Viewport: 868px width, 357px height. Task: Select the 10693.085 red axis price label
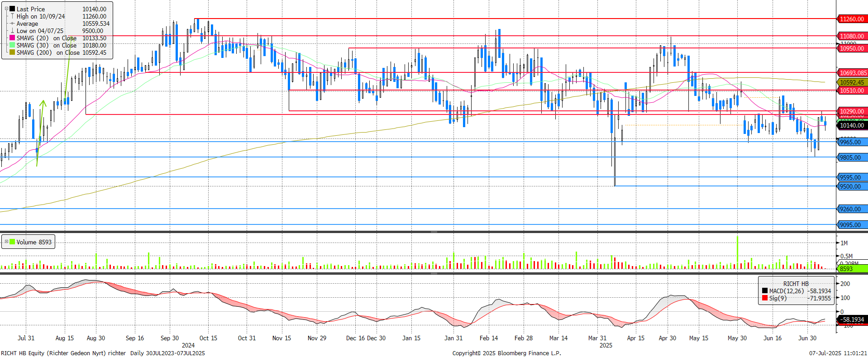(853, 73)
